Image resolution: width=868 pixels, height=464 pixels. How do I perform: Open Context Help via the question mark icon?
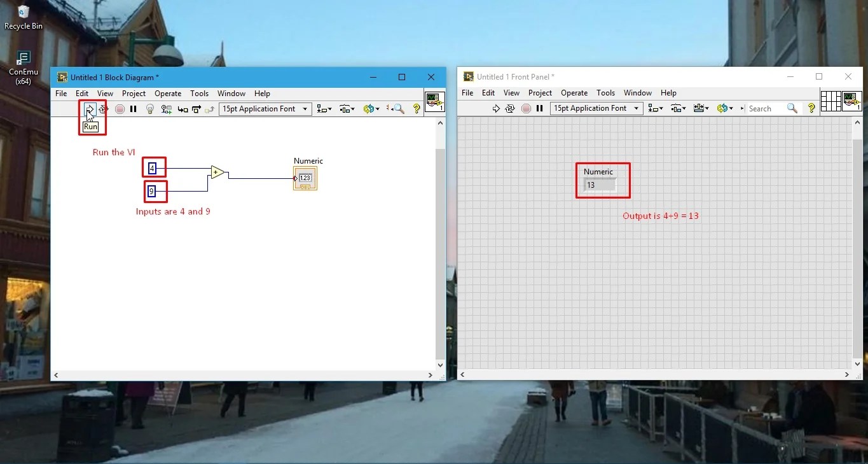pyautogui.click(x=417, y=109)
